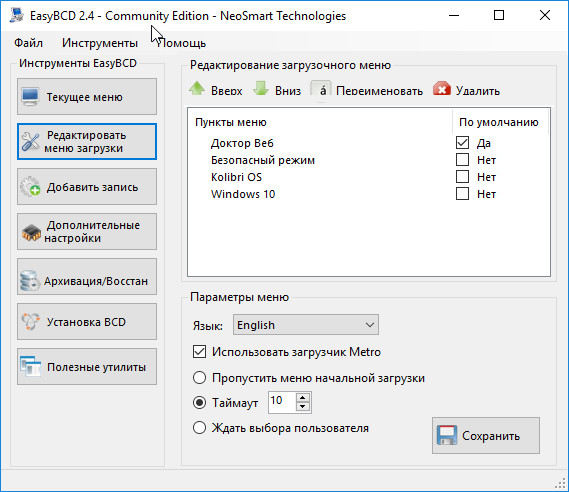Open the Файл menu
Screen dimensions: 569x492
(28, 43)
